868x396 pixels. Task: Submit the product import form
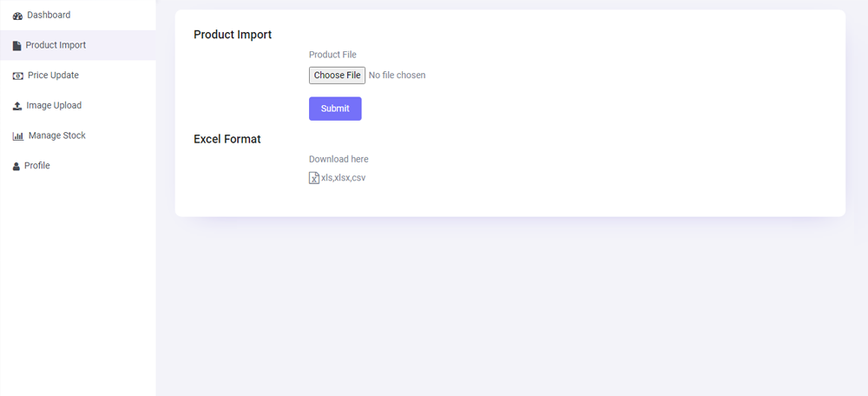point(335,109)
